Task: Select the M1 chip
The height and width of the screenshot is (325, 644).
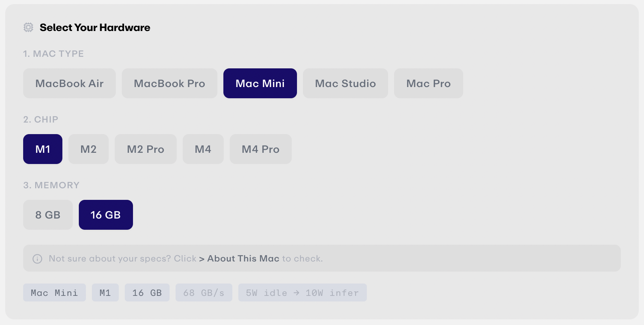Action: pyautogui.click(x=43, y=149)
